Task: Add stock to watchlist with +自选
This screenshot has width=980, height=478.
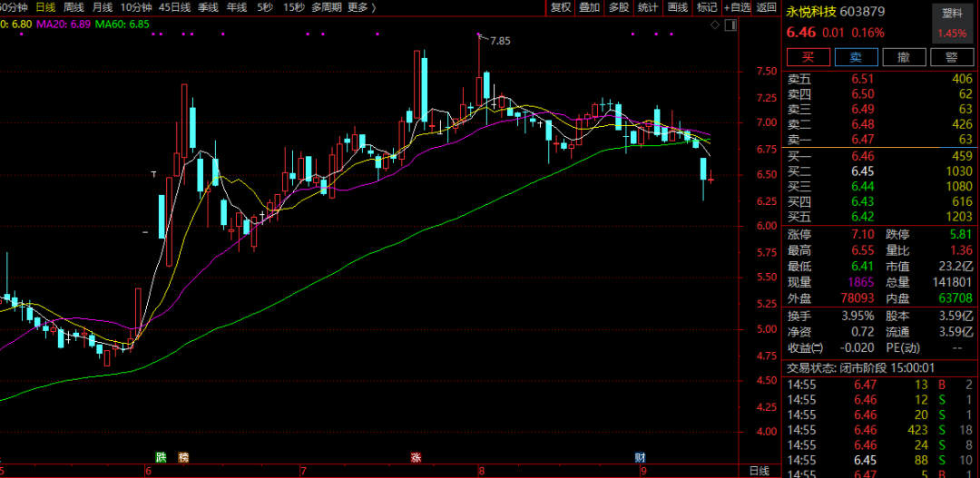Action: point(736,7)
